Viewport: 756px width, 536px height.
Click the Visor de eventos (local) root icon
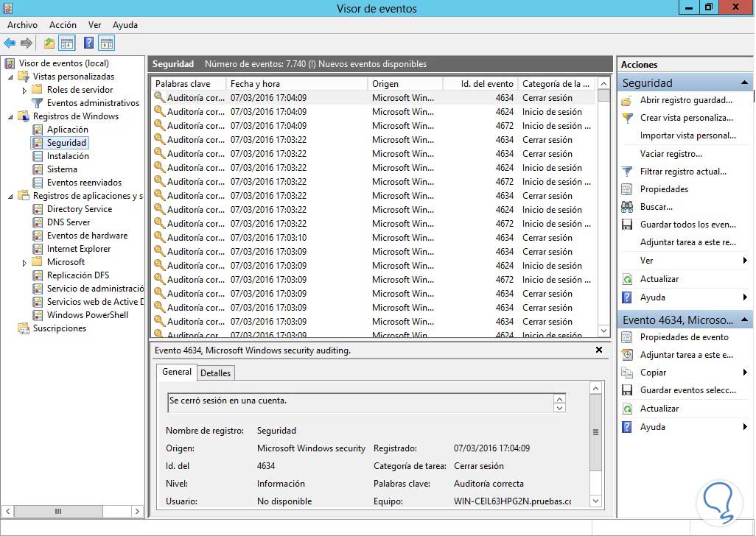9,63
